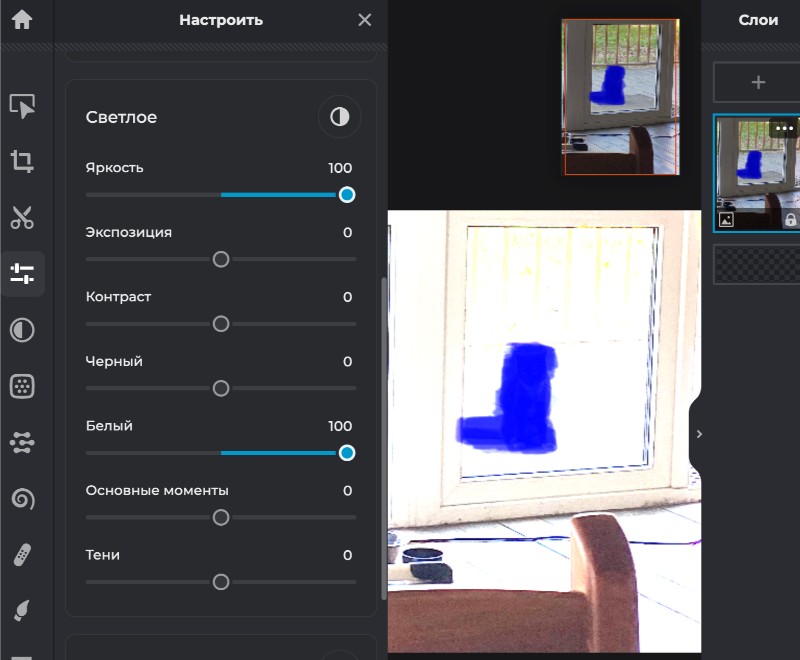Select the image layer thumbnail
800x660 pixels.
757,173
